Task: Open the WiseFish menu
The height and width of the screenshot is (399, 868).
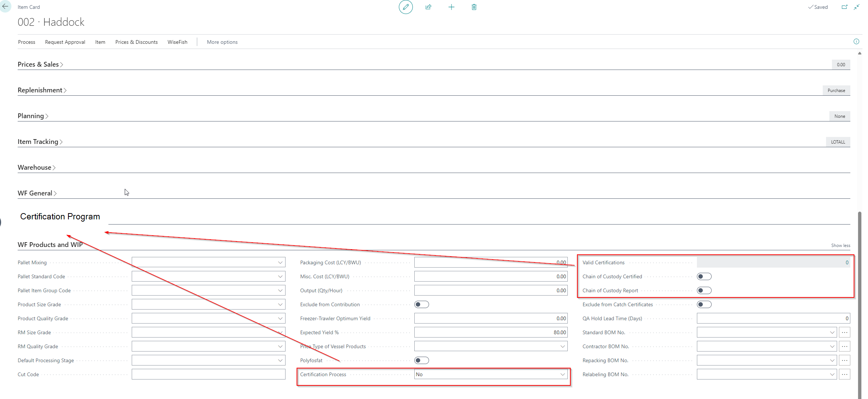Action: tap(177, 42)
